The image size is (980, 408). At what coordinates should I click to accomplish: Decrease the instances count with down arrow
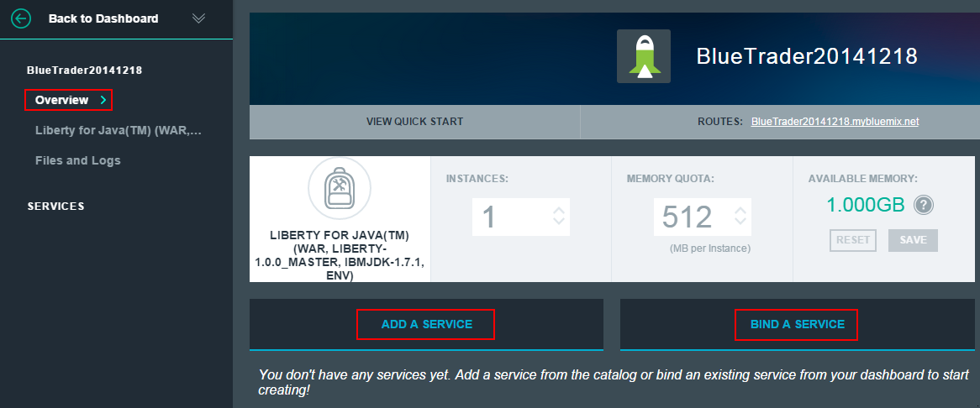(559, 223)
